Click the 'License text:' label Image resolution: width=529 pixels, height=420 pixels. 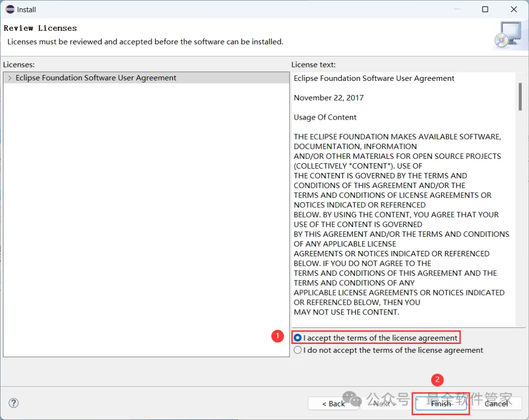point(313,65)
